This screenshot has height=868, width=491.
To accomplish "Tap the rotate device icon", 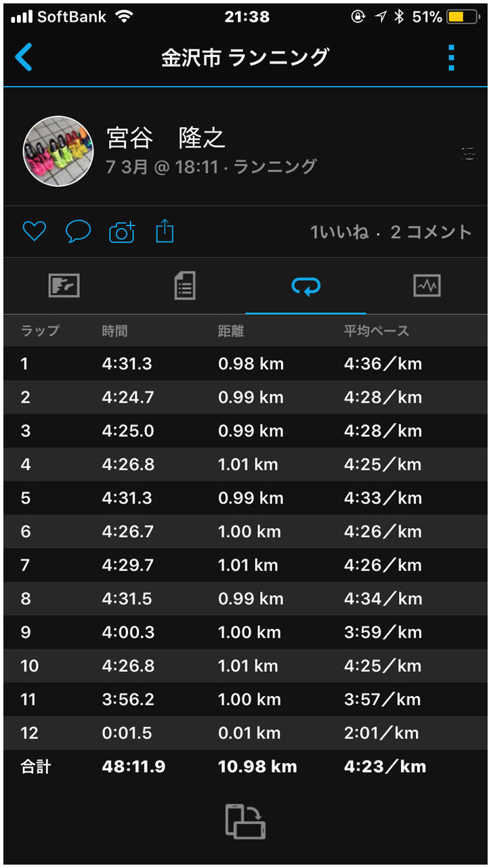I will (x=245, y=821).
